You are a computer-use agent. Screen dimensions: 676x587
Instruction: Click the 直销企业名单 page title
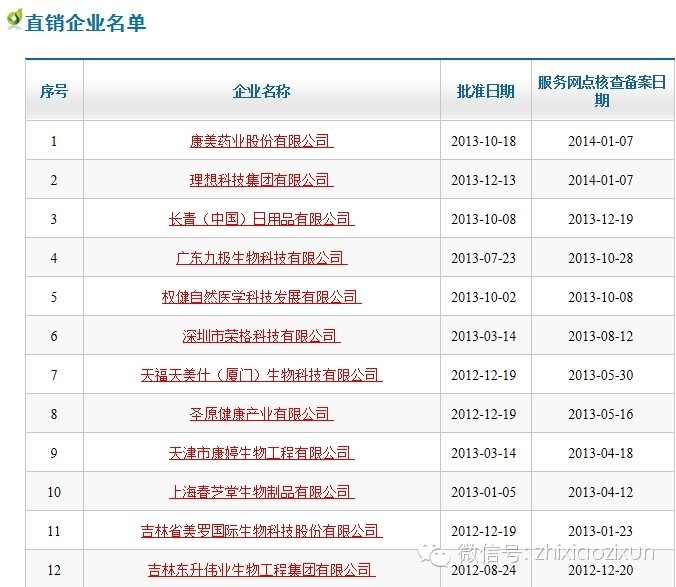pyautogui.click(x=85, y=22)
